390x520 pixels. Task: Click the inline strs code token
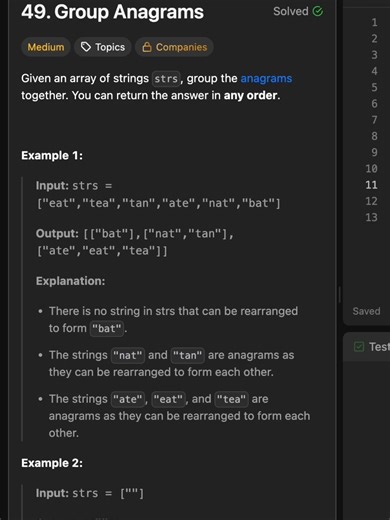point(166,79)
